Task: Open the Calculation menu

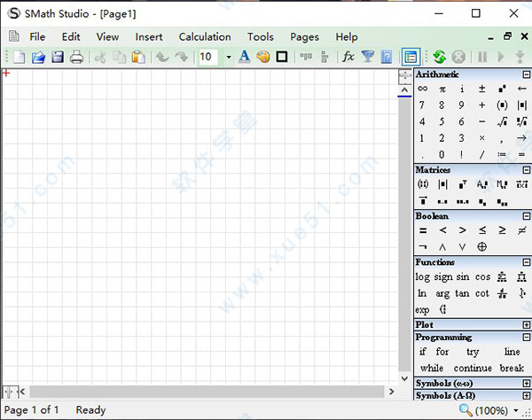Action: click(x=205, y=36)
